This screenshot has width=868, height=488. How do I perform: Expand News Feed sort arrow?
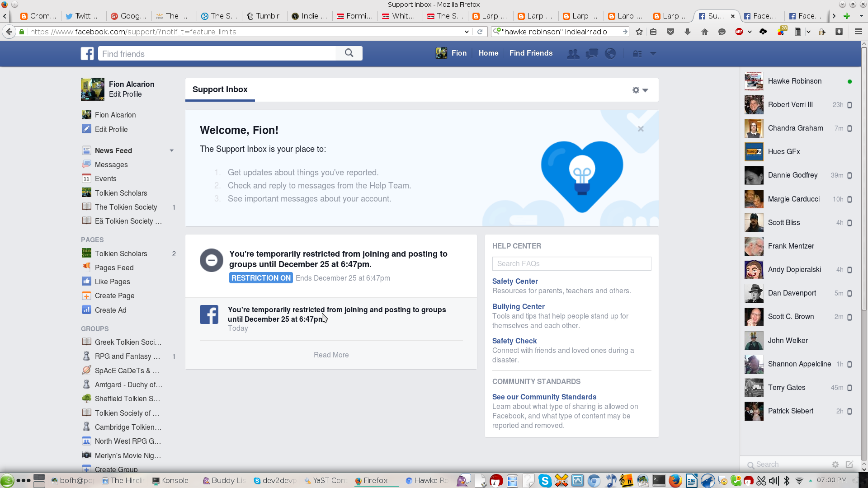[x=172, y=150]
